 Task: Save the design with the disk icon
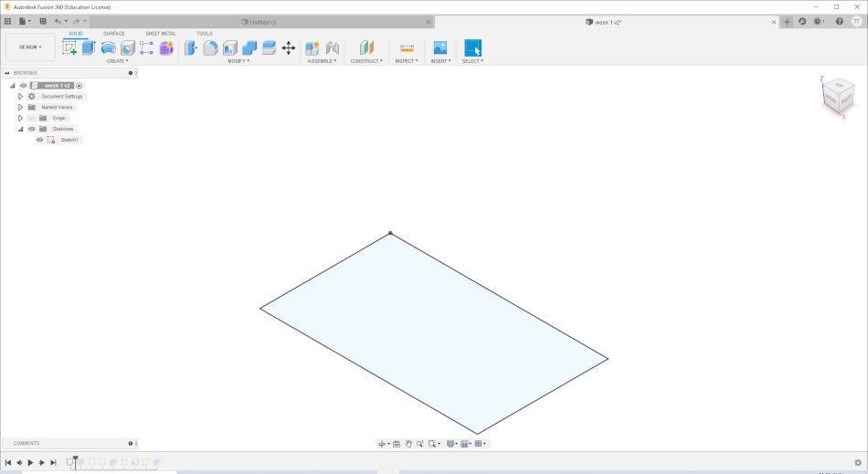coord(43,22)
